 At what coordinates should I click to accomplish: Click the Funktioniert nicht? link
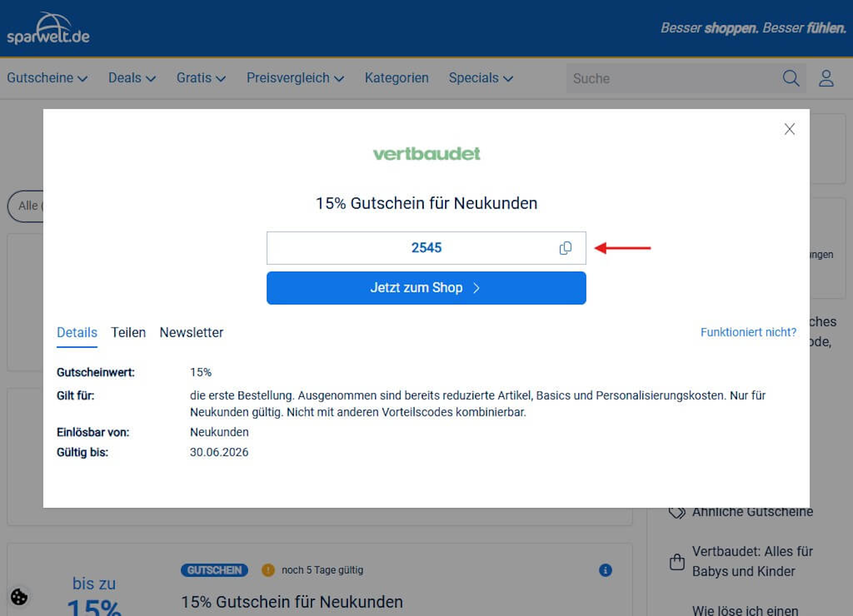pyautogui.click(x=748, y=332)
